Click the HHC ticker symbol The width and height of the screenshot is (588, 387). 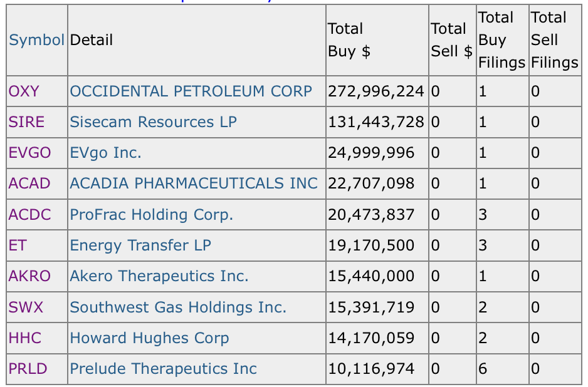(x=25, y=338)
